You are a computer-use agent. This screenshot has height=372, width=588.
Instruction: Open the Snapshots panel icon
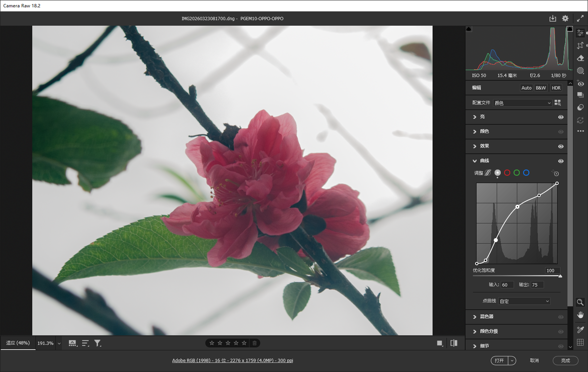(580, 95)
